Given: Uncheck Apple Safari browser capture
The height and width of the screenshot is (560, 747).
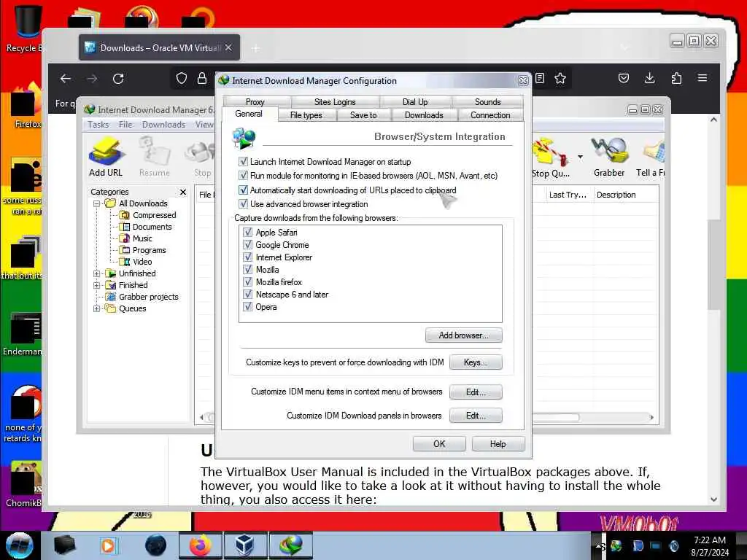Looking at the screenshot, I should [248, 232].
